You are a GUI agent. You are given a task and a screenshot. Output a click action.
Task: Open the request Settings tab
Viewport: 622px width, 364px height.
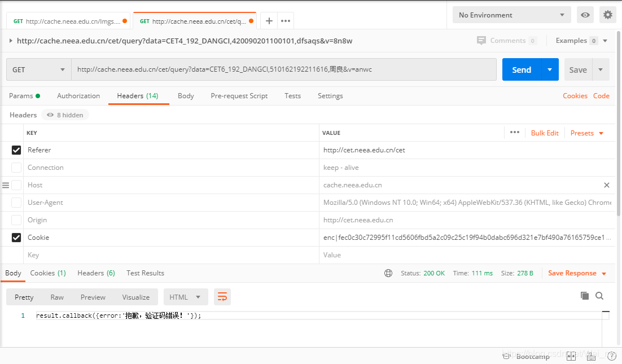click(330, 96)
